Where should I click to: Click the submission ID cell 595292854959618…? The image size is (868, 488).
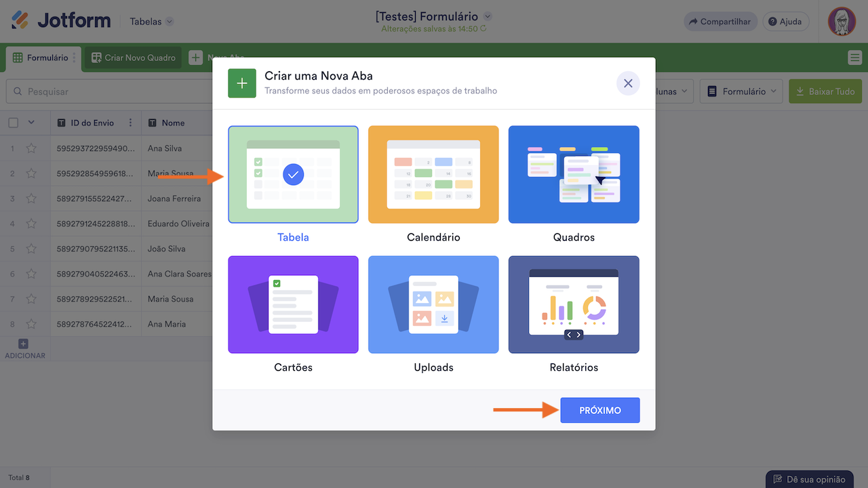click(x=96, y=174)
